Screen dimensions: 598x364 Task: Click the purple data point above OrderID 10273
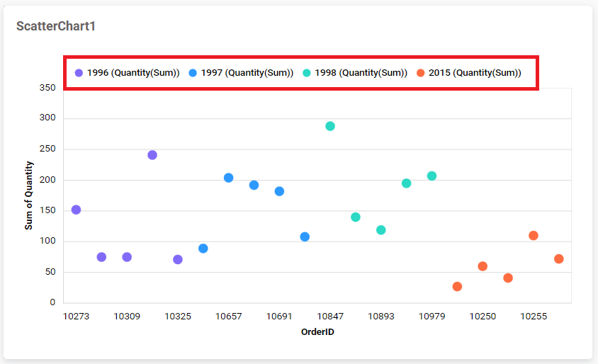point(76,210)
